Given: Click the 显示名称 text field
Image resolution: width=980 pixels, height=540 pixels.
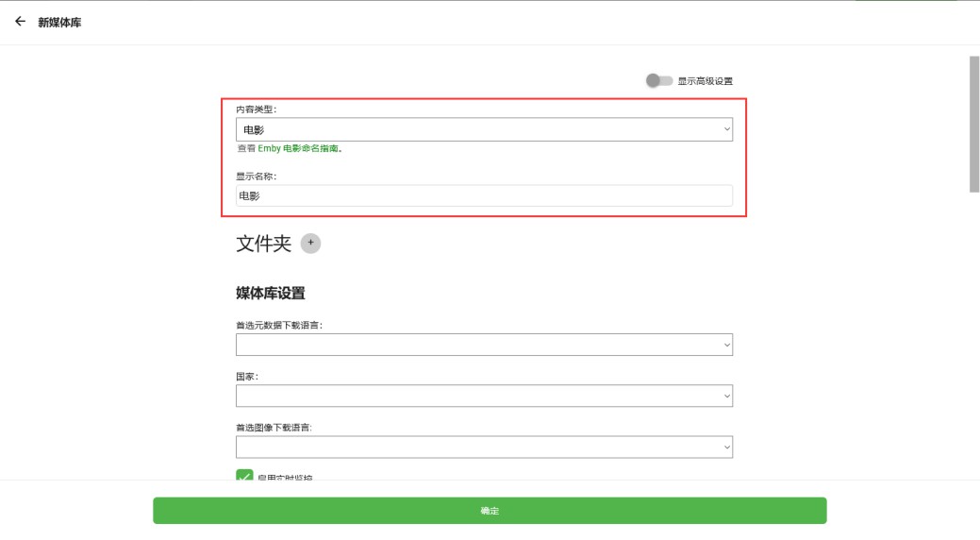Looking at the screenshot, I should coord(484,195).
